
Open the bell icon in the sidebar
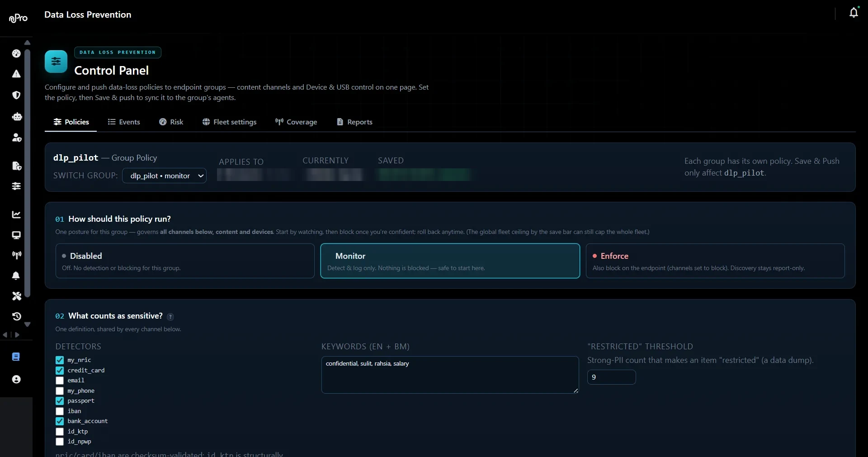16,276
